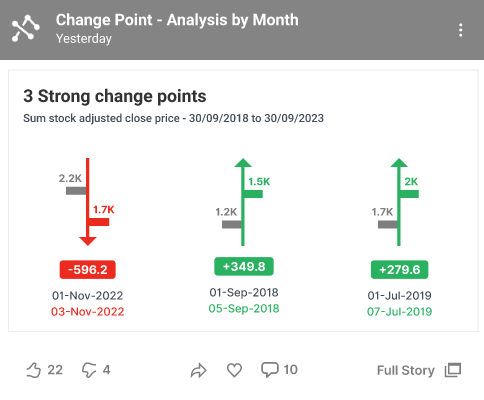
Task: Click the green upward arrow for Sep-2018
Action: (x=243, y=202)
